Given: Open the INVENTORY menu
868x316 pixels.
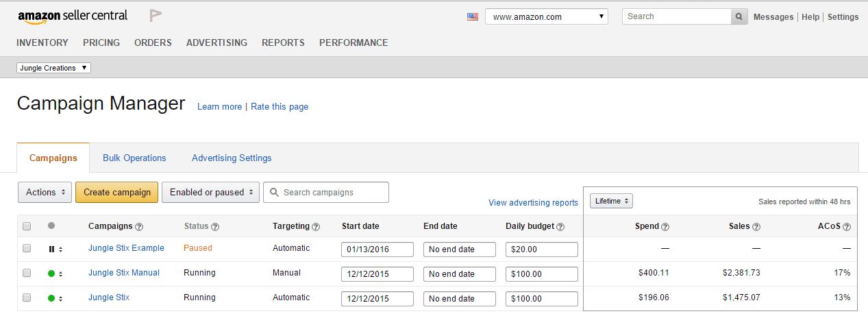Looking at the screenshot, I should coord(42,42).
